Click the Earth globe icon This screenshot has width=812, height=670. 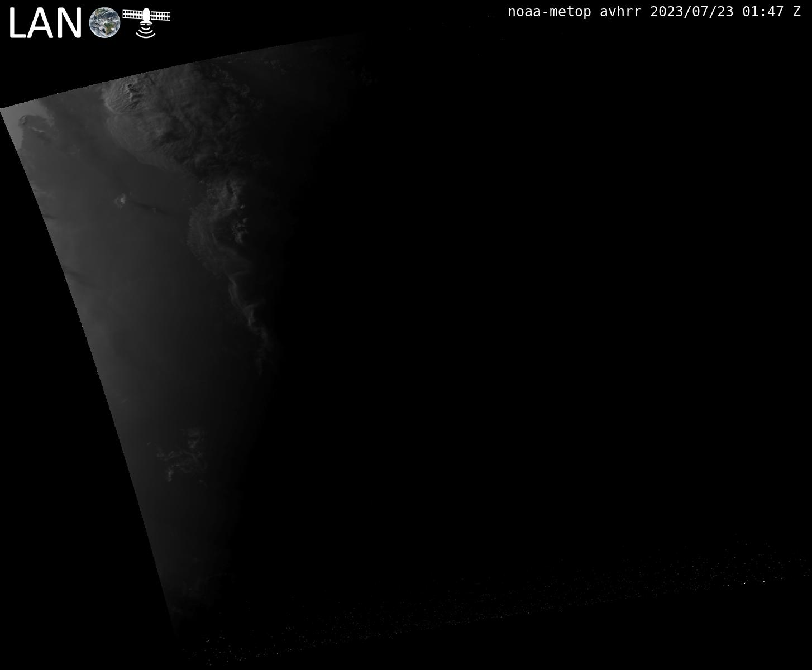(x=104, y=23)
